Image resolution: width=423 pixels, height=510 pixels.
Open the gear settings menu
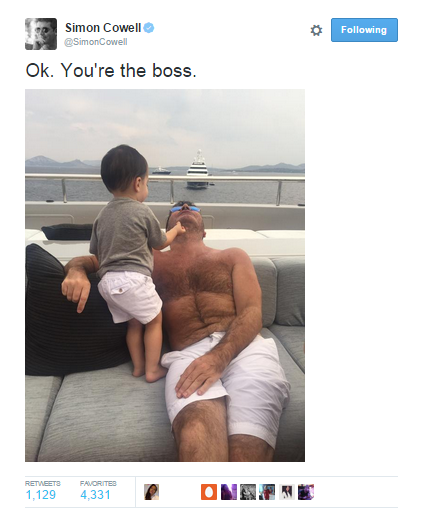point(316,30)
